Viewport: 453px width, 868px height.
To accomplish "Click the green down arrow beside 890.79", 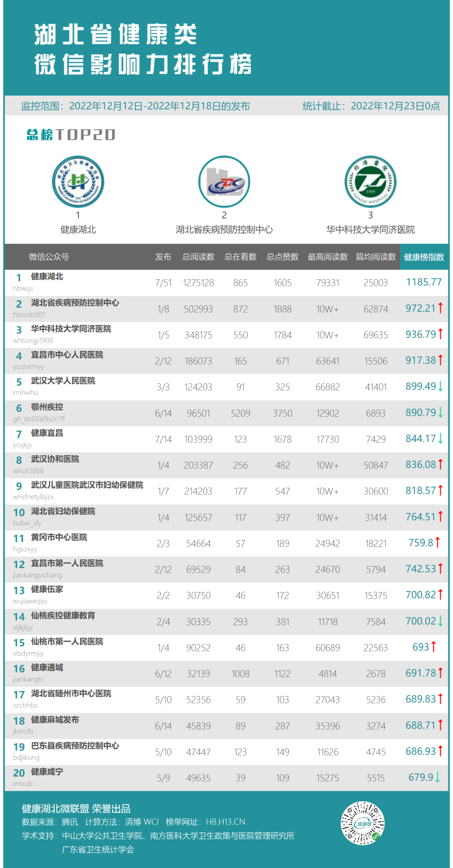I will coord(440,413).
